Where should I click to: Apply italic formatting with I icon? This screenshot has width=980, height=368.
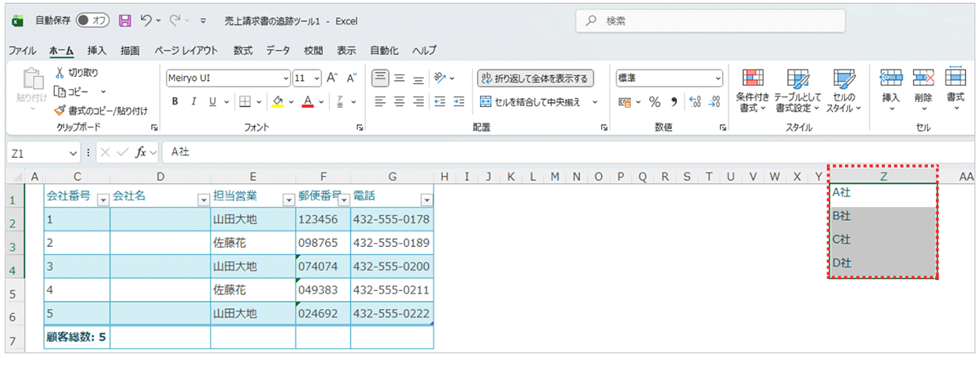pyautogui.click(x=194, y=102)
